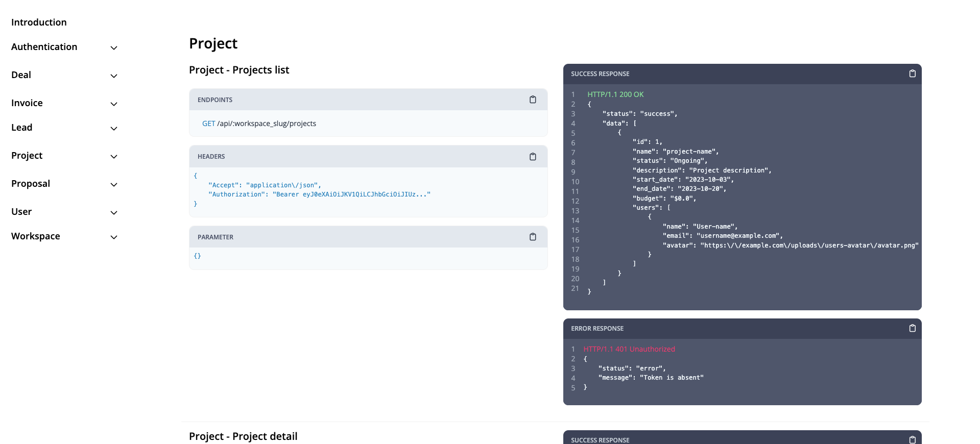Copy the Endpoints block content

533,100
